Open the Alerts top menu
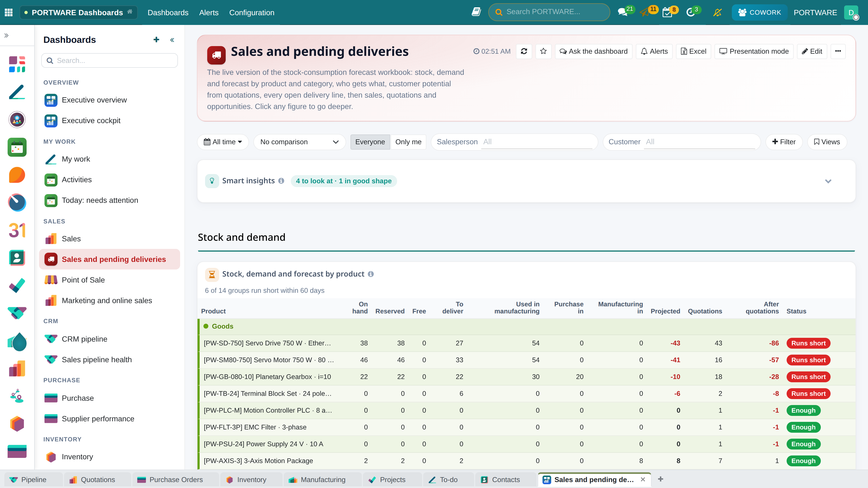 pyautogui.click(x=209, y=12)
